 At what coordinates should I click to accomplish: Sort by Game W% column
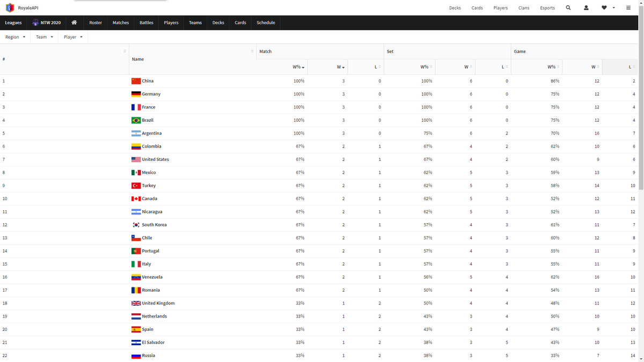537,67
